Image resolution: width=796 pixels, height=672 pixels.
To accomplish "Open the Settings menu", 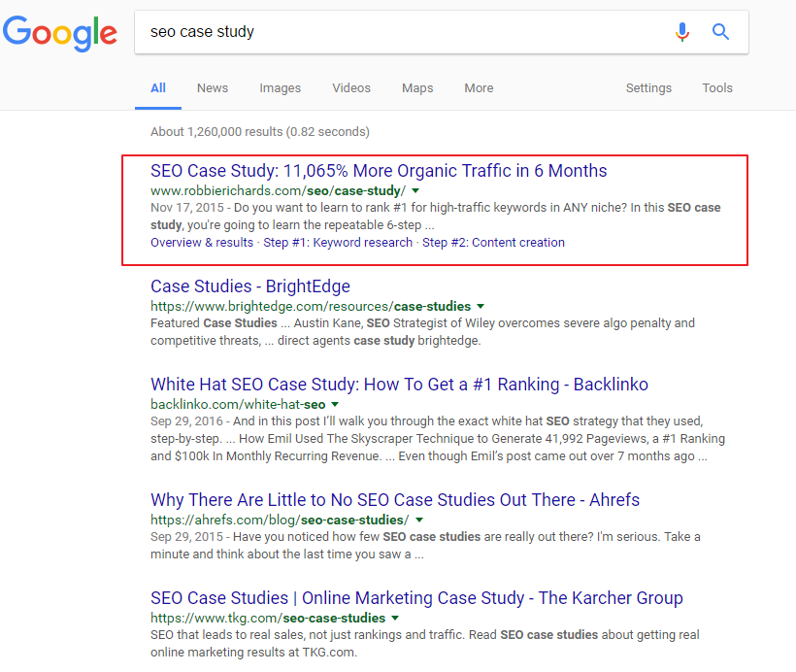I will [648, 87].
